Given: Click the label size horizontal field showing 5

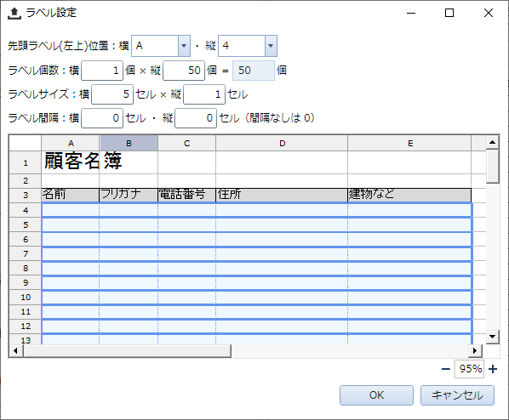Looking at the screenshot, I should click(112, 94).
